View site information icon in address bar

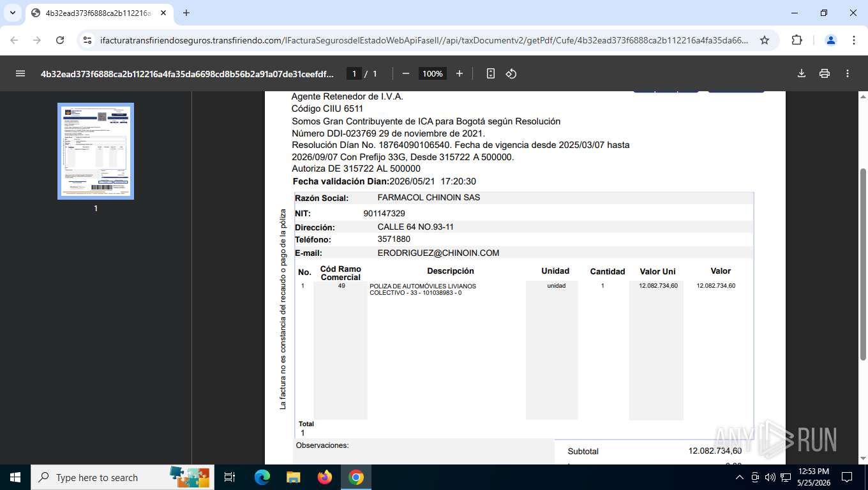87,40
